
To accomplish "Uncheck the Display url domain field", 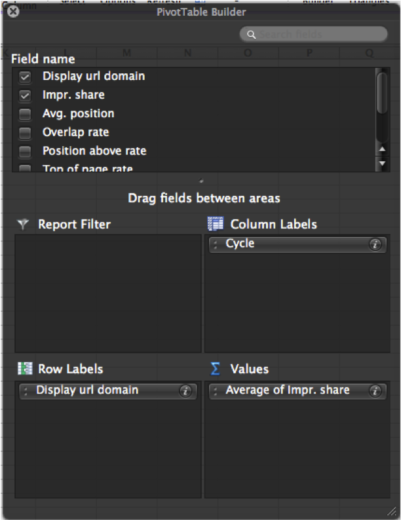I will pos(25,77).
